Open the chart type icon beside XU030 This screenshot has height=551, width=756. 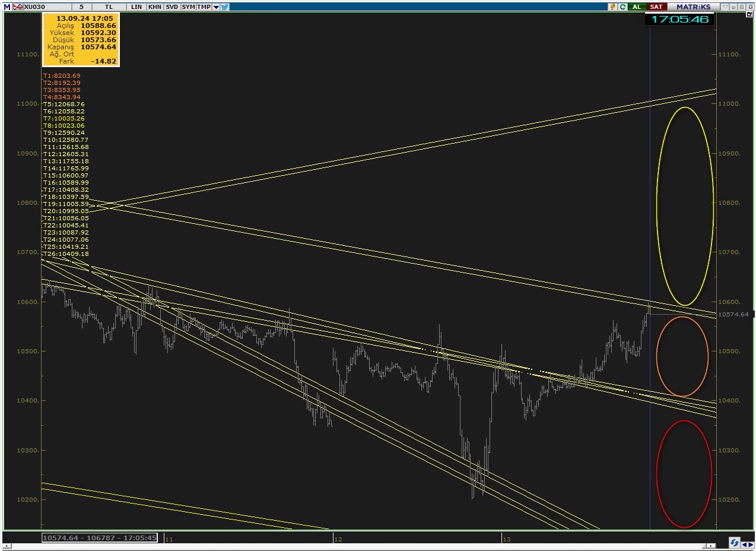point(17,7)
